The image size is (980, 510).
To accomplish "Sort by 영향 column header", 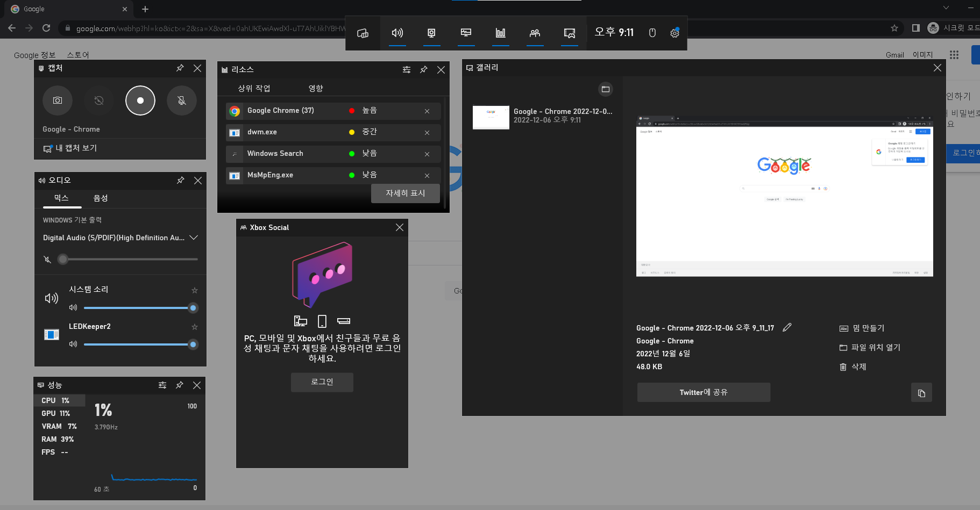I will pos(316,88).
